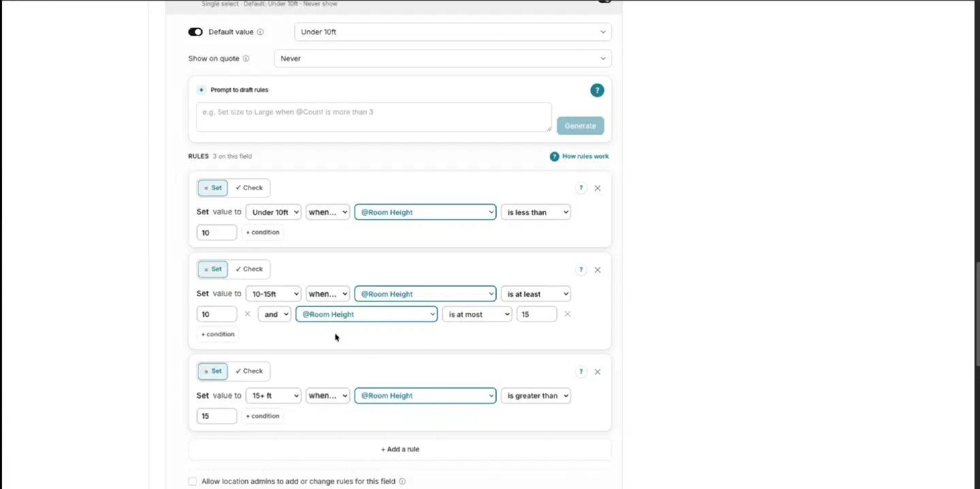Screen dimensions: 980x489
Task: Click the Generate button
Action: (x=580, y=126)
